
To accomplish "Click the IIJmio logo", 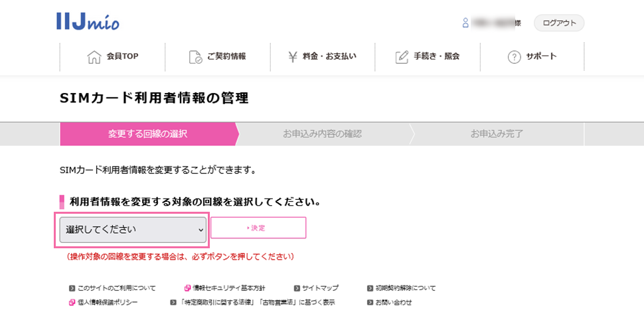I will (x=88, y=22).
